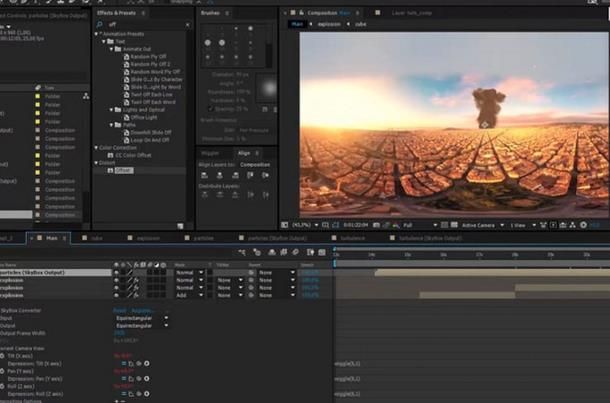Image resolution: width=610 pixels, height=403 pixels.
Task: Switch to the Layer viewer tab
Action: tap(411, 13)
